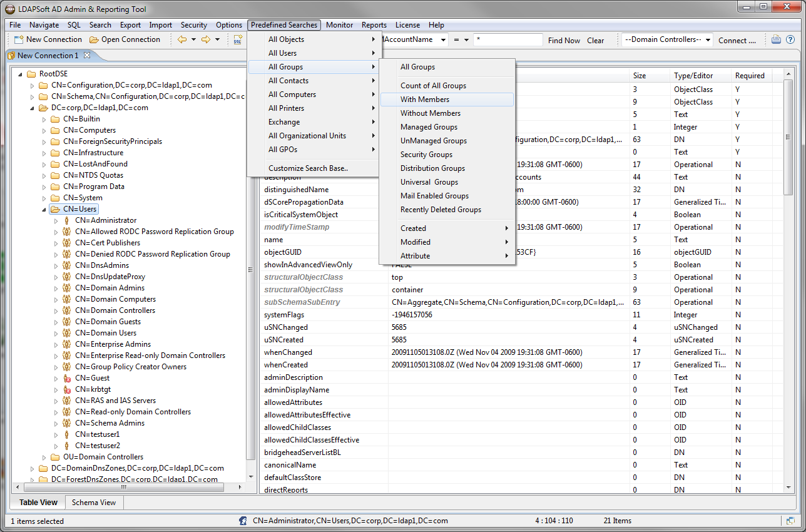Click the Type/Editor column header

coord(700,76)
